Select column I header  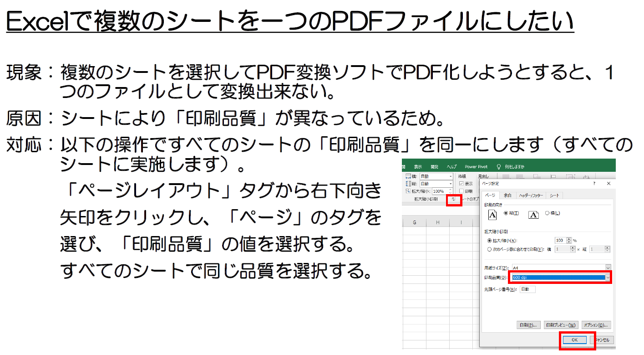point(461,222)
